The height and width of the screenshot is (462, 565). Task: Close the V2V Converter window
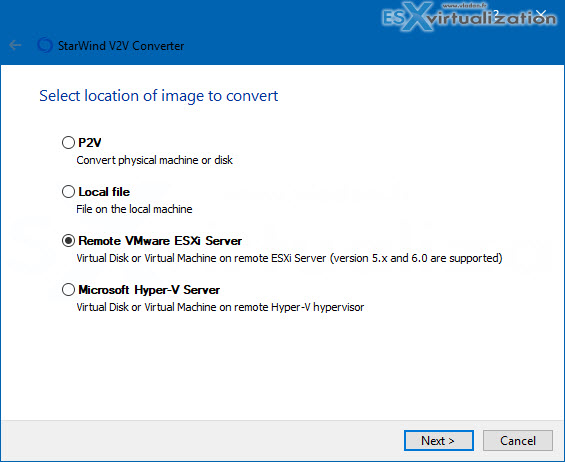[x=540, y=14]
